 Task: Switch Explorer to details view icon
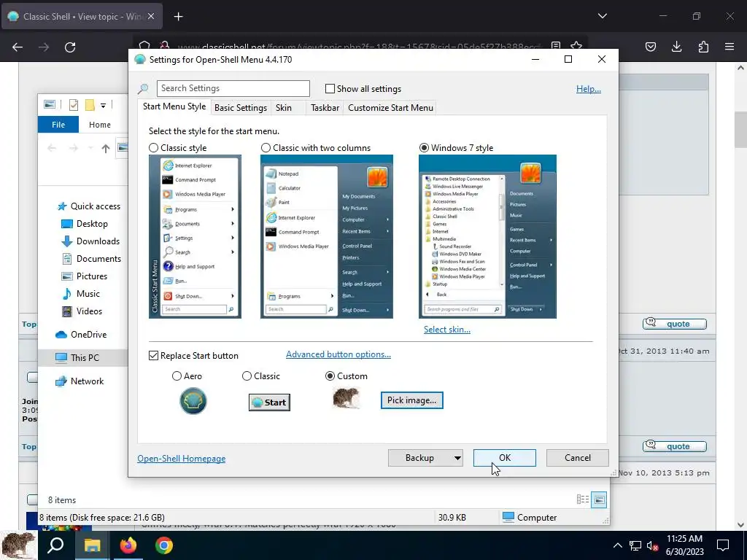click(583, 499)
